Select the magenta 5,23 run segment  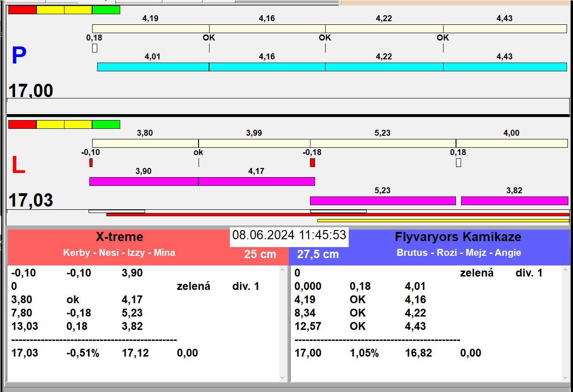click(x=382, y=201)
